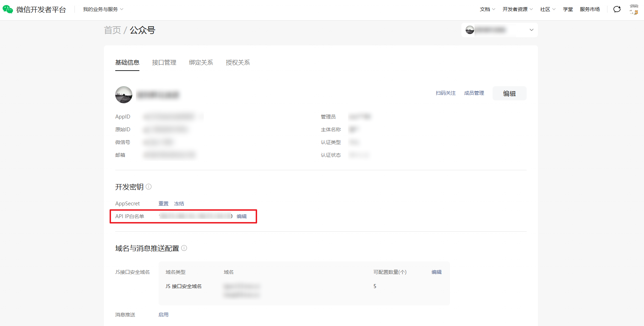The image size is (644, 326).
Task: Open 服务市场
Action: [590, 9]
